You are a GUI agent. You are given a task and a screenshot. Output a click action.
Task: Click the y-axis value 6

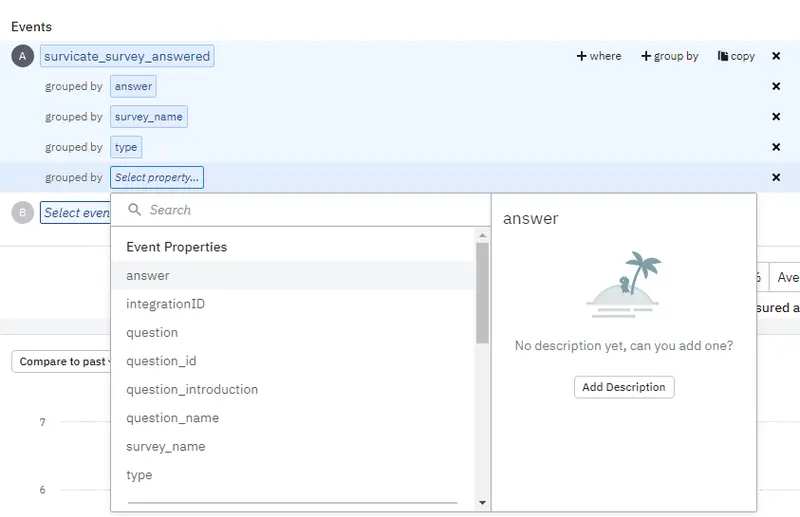(x=42, y=490)
